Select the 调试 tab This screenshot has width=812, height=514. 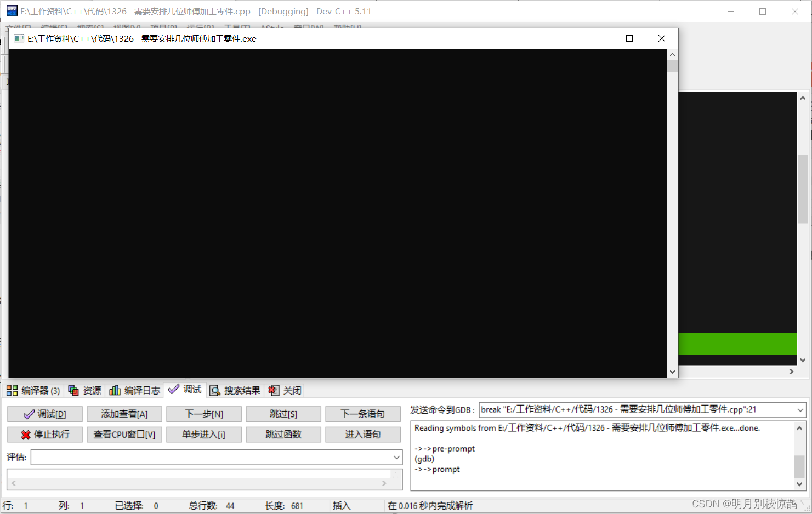(185, 390)
